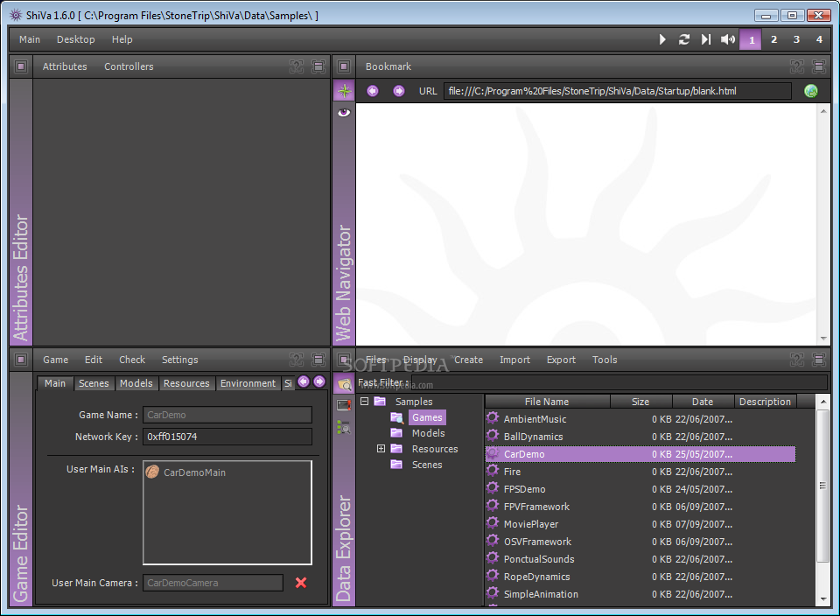The height and width of the screenshot is (616, 840).
Task: Toggle the sound speaker icon
Action: click(x=727, y=39)
